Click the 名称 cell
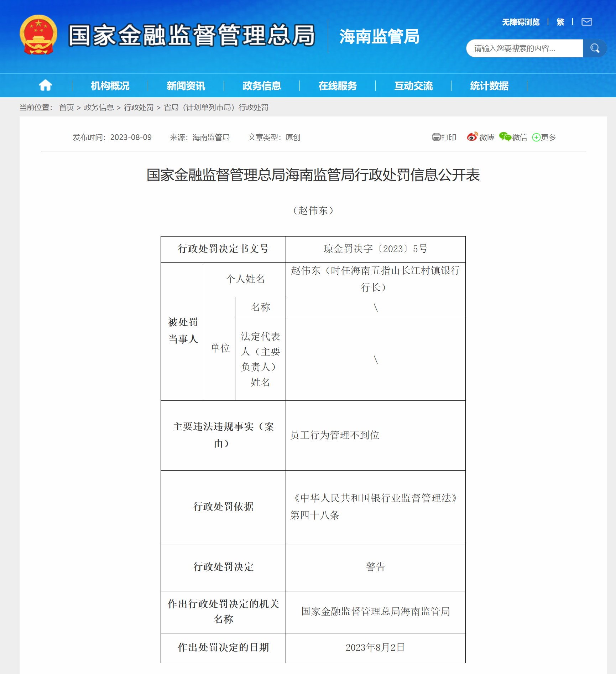Screen dimensions: 616x674 click(x=260, y=307)
